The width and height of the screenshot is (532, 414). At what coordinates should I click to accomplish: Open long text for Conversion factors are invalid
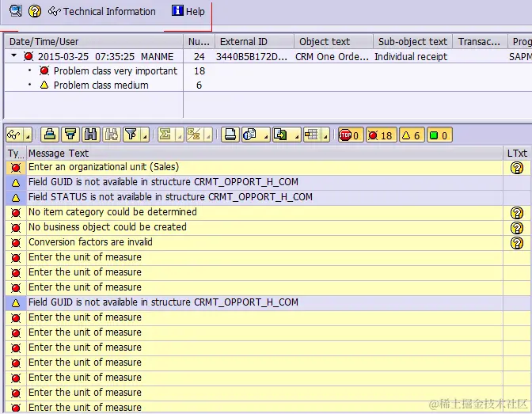pos(517,243)
